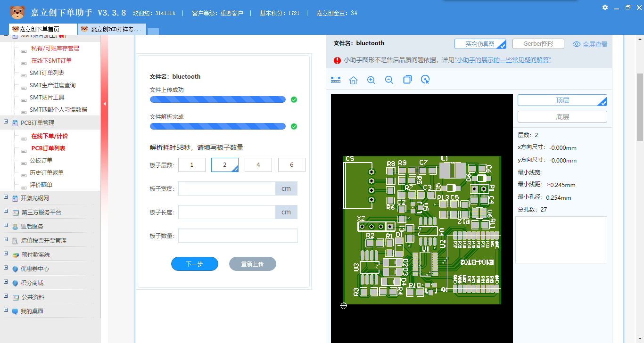Show the 顶层 top layer
This screenshot has height=343, width=644.
point(562,100)
